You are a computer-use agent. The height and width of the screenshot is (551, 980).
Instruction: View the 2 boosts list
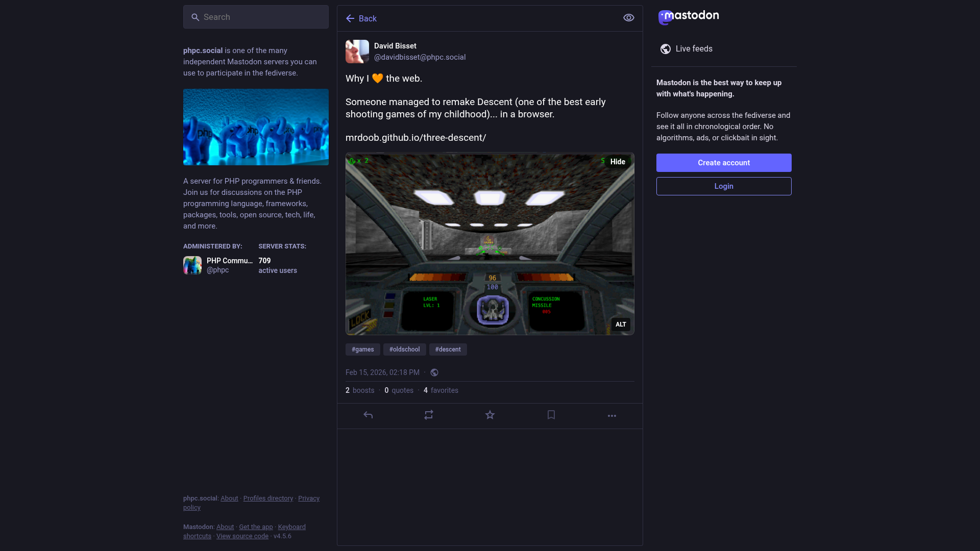tap(360, 390)
